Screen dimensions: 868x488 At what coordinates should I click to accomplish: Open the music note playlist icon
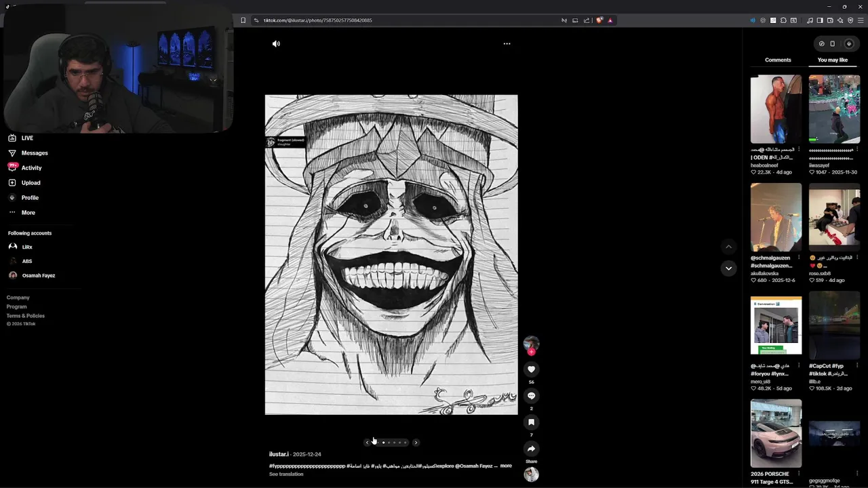tap(810, 20)
